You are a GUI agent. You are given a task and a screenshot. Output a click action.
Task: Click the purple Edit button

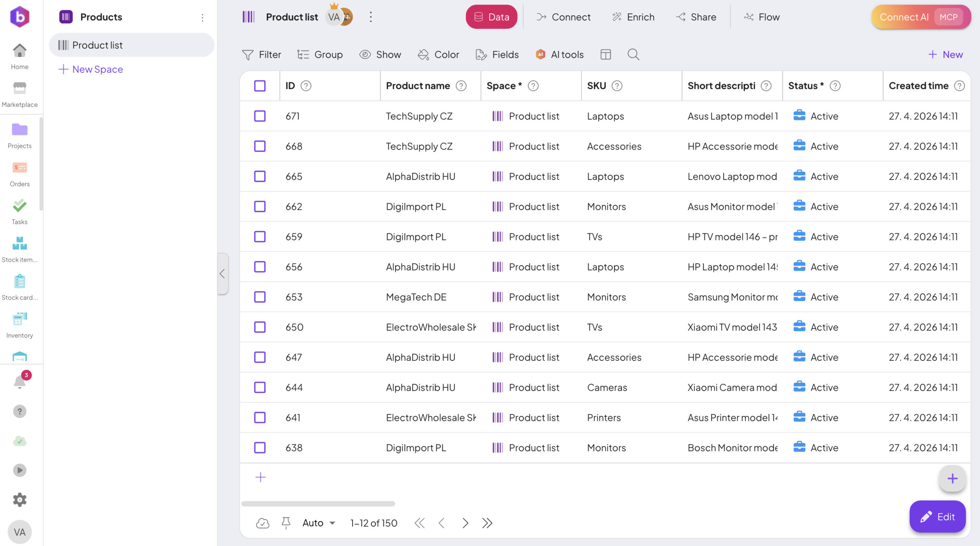pyautogui.click(x=938, y=517)
